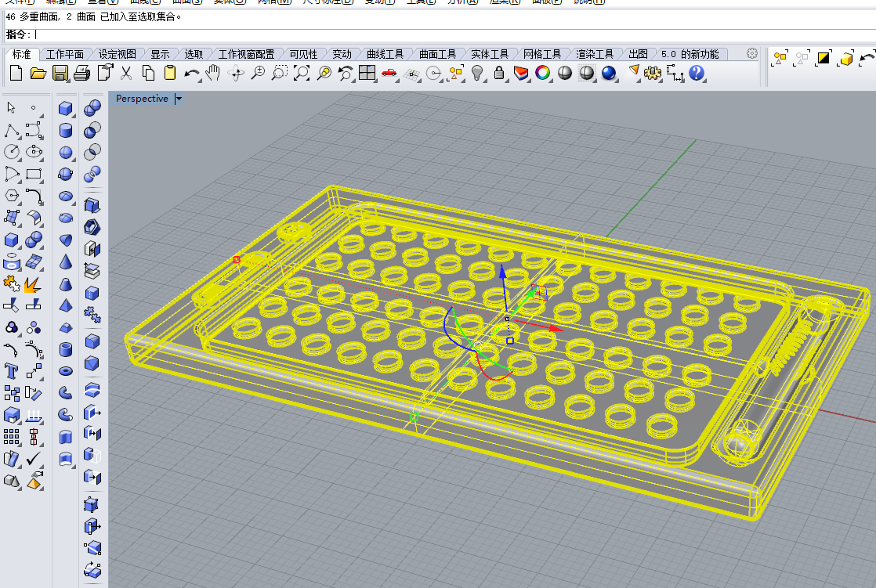
Task: Select the arrow pointer tool in sidebar
Action: tap(11, 108)
